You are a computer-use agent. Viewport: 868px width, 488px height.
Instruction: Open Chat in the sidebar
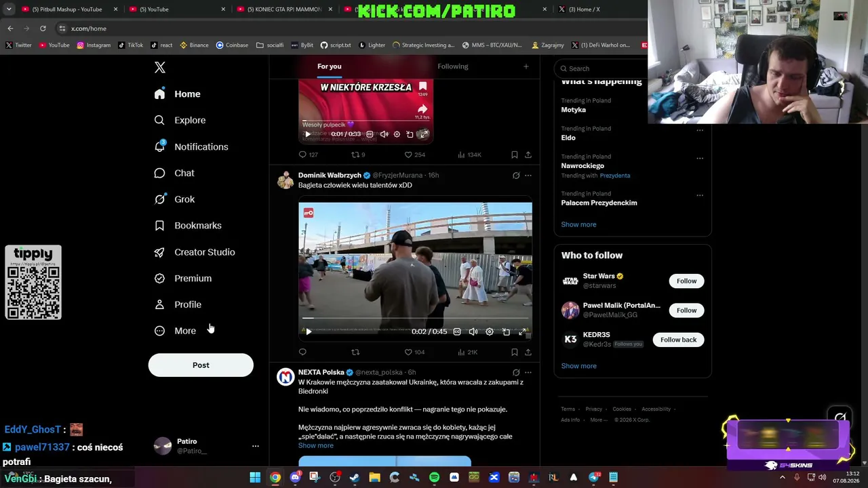point(174,173)
